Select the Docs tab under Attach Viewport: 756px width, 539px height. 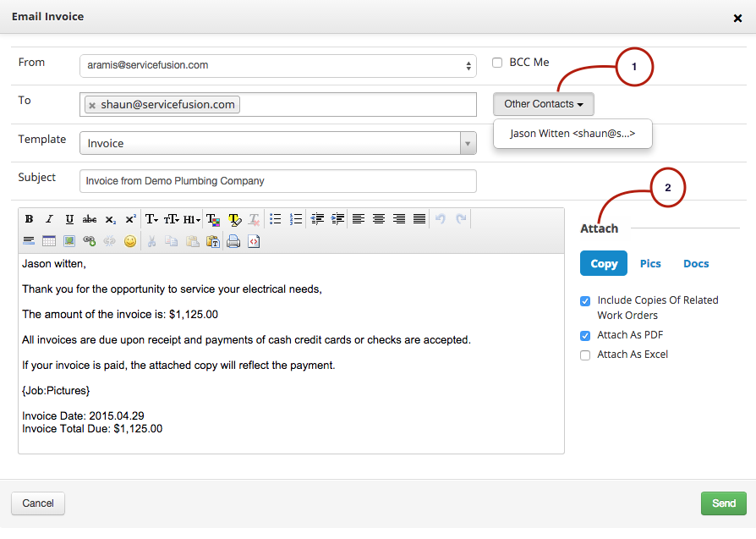tap(695, 263)
